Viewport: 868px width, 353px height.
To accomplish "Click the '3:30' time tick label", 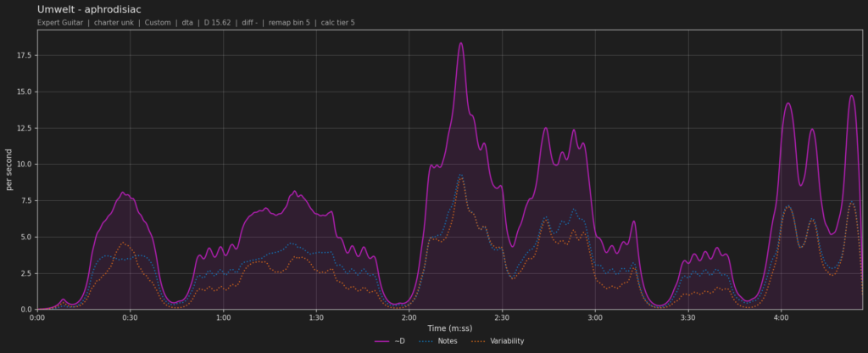I will [x=688, y=318].
